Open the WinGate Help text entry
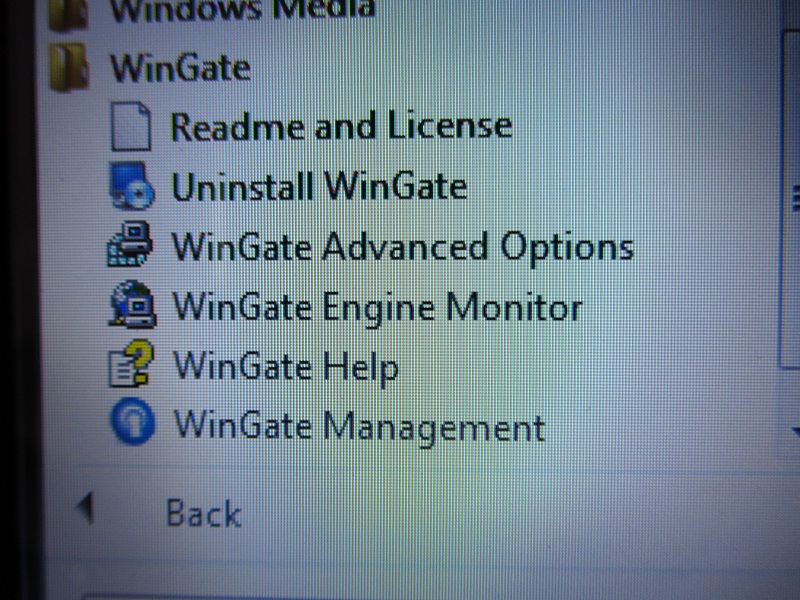This screenshot has width=800, height=600. tap(286, 367)
